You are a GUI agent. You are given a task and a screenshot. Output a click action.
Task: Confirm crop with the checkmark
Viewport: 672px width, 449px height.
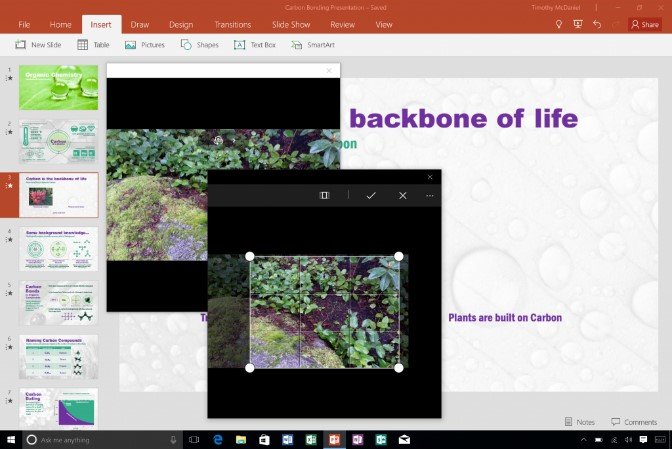371,195
